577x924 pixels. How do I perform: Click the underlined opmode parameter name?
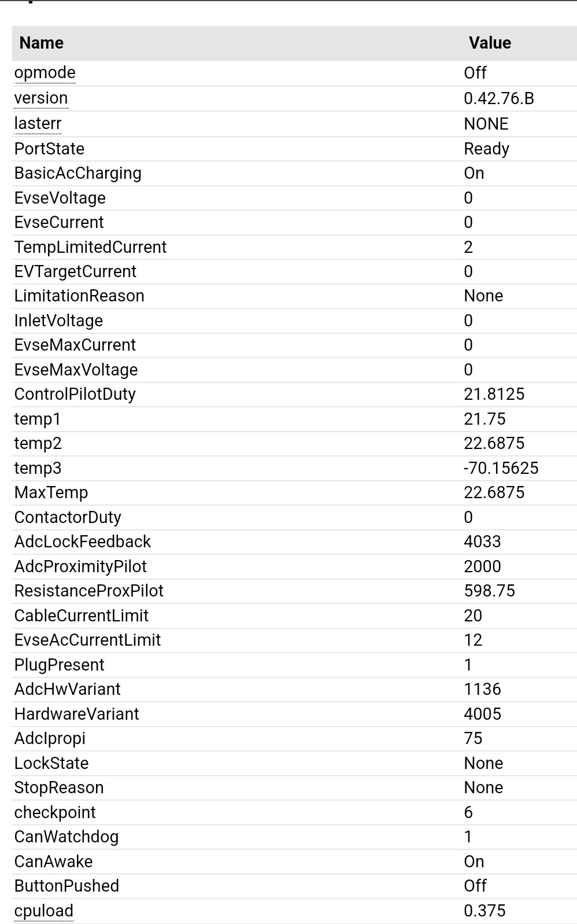(45, 73)
